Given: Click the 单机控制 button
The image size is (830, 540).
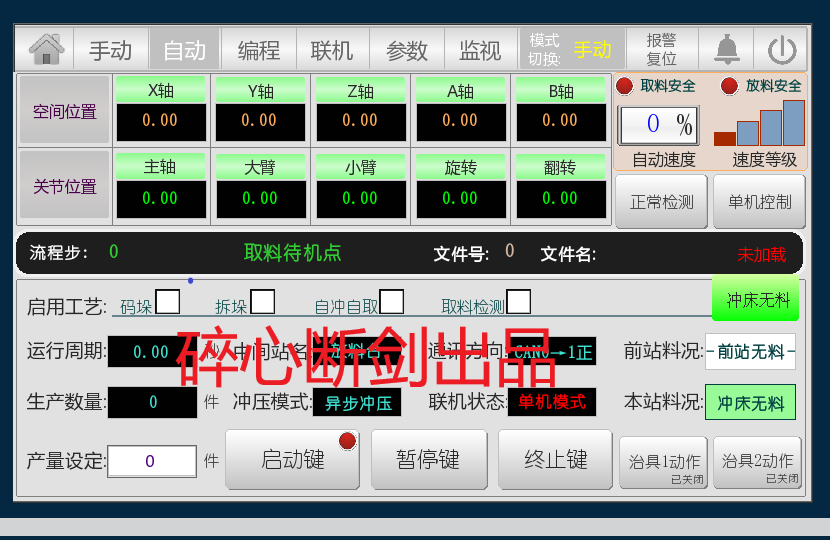Looking at the screenshot, I should pos(759,202).
